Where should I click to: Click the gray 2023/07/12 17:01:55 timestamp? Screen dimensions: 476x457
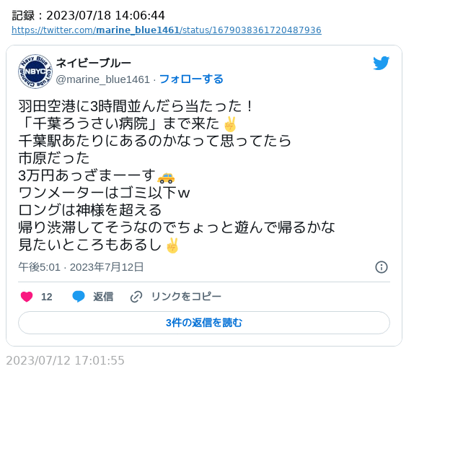pos(65,361)
